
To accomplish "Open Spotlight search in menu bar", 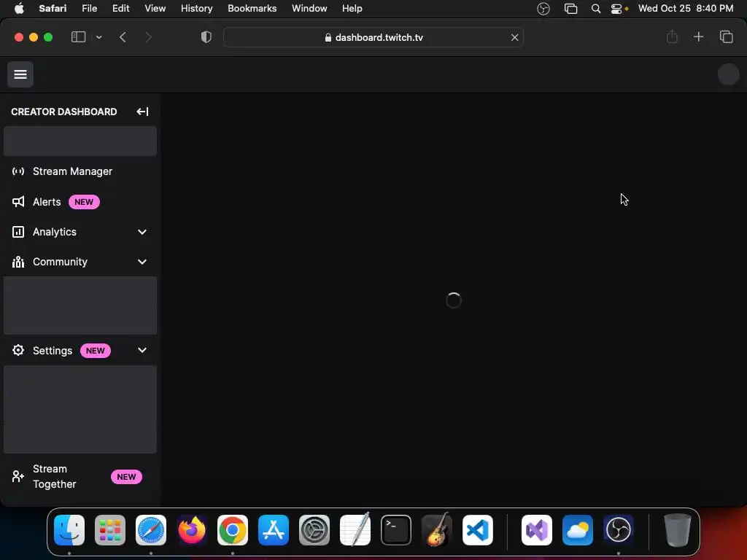I will point(595,9).
